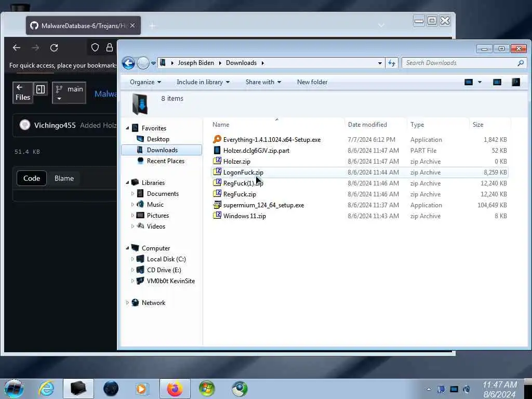
Task: Reload the page in Firefox window
Action: pyautogui.click(x=54, y=48)
